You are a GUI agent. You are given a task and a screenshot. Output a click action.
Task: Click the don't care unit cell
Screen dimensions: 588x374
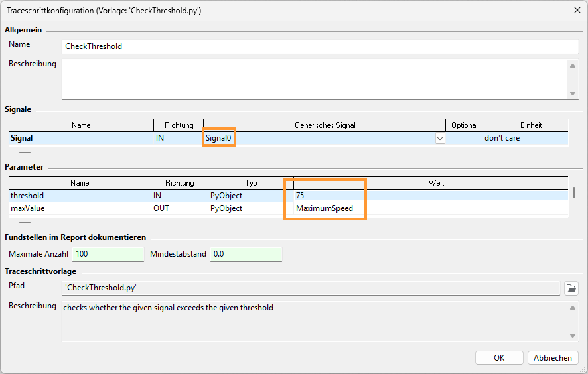coord(525,138)
